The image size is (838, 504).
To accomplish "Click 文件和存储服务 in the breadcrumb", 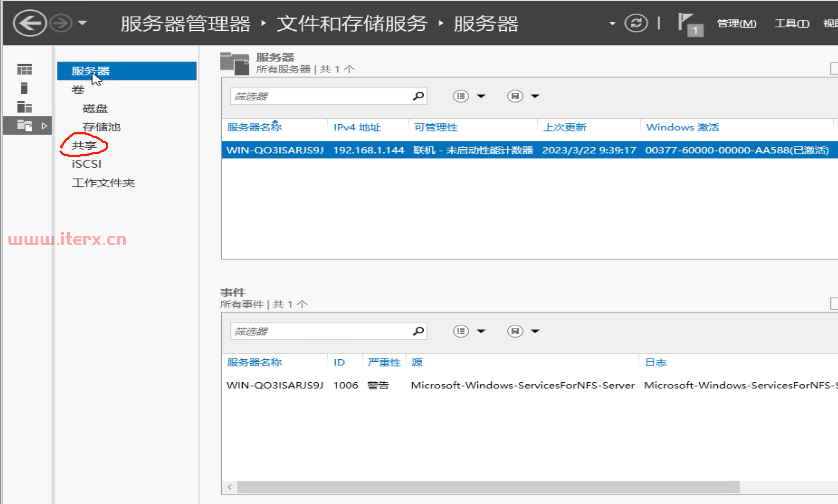I will (352, 24).
